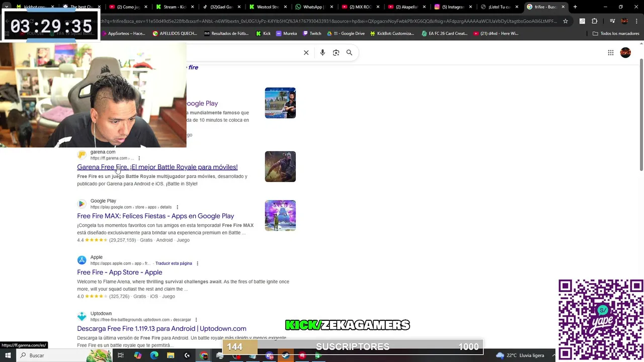Switch to the '¡Listo! Tu cu...' tab
The width and height of the screenshot is (644, 362).
click(x=498, y=7)
